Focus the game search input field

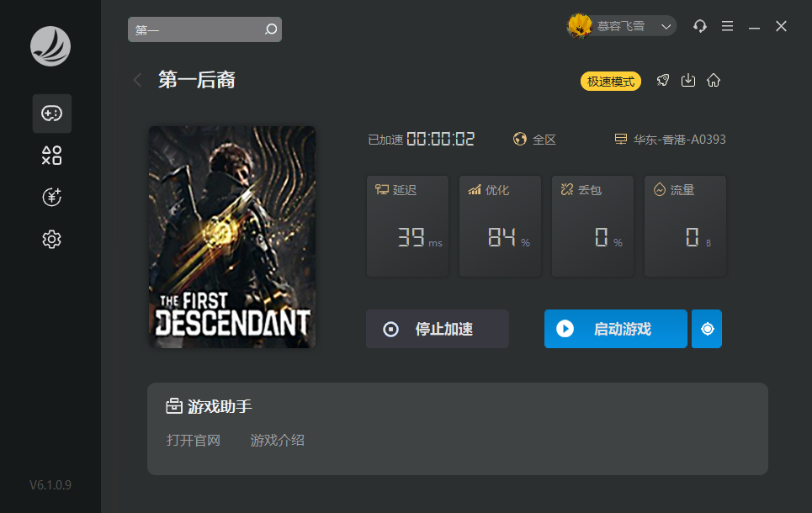pos(204,29)
